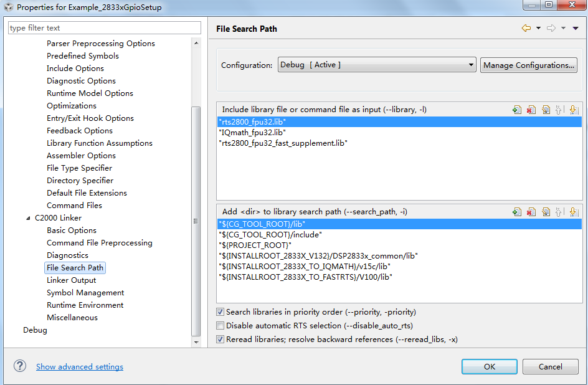Open Library Function Assumptions
The width and height of the screenshot is (588, 385).
pos(100,143)
